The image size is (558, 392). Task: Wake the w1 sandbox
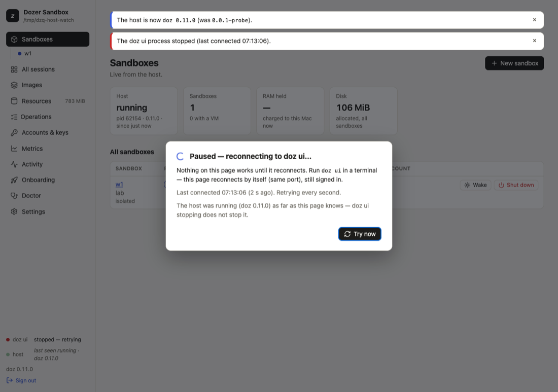(475, 185)
